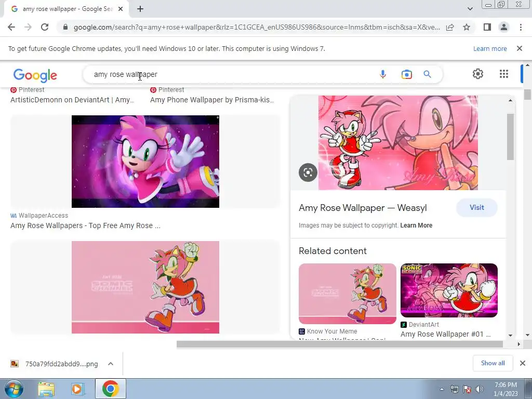Screen dimensions: 532x399
Task: Click inside the Google search field
Action: pyautogui.click(x=231, y=74)
